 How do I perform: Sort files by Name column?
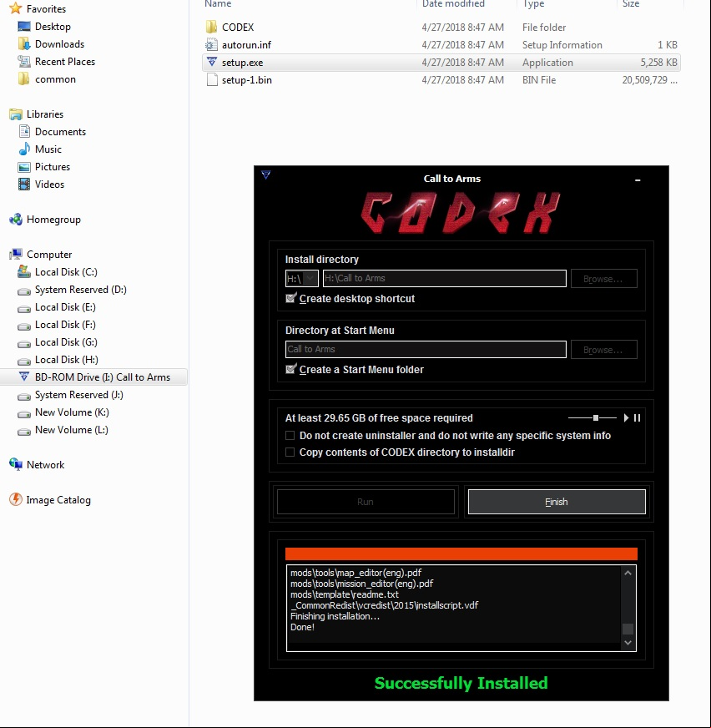(x=218, y=3)
